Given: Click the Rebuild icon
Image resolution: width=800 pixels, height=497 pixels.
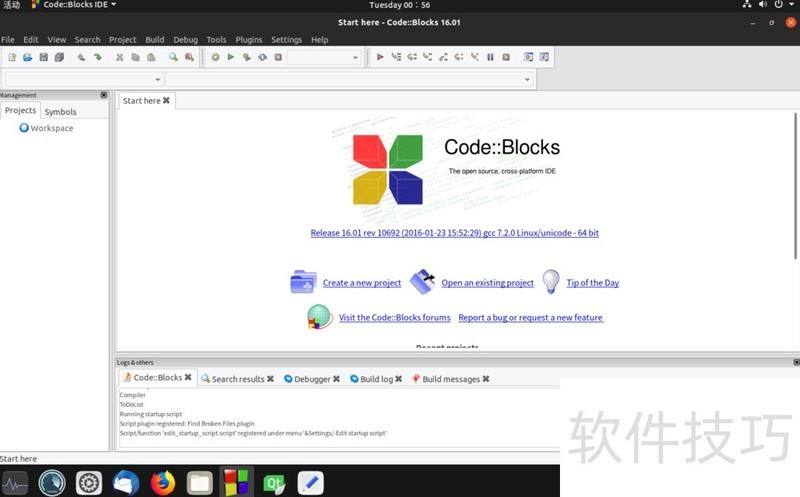Looking at the screenshot, I should (262, 57).
